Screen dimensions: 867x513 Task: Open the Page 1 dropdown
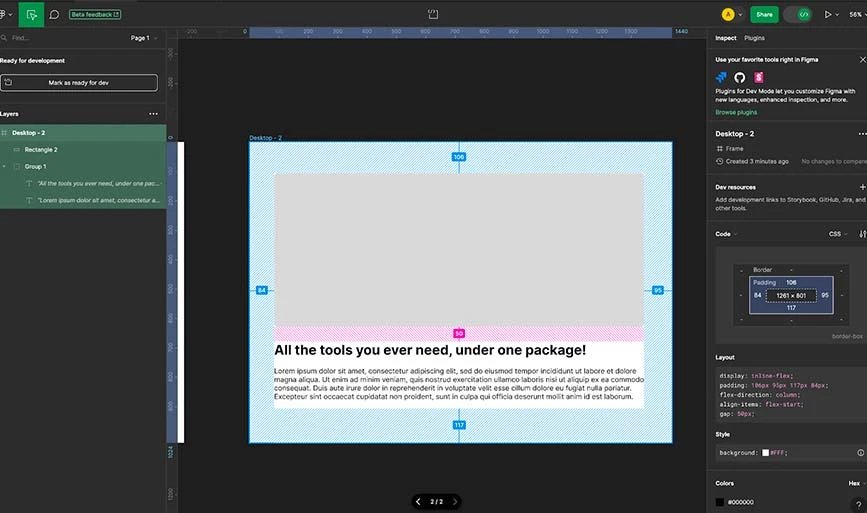coord(142,38)
